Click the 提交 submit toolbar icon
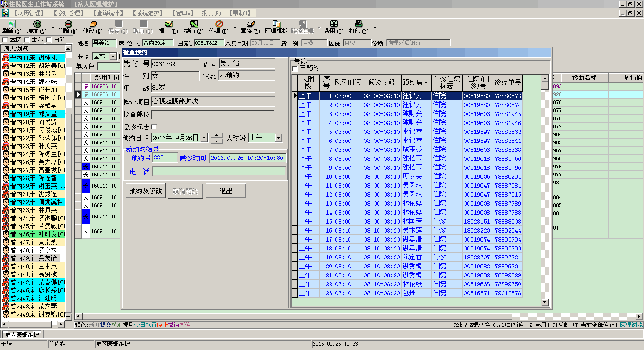This screenshot has height=350, width=644. 168,24
